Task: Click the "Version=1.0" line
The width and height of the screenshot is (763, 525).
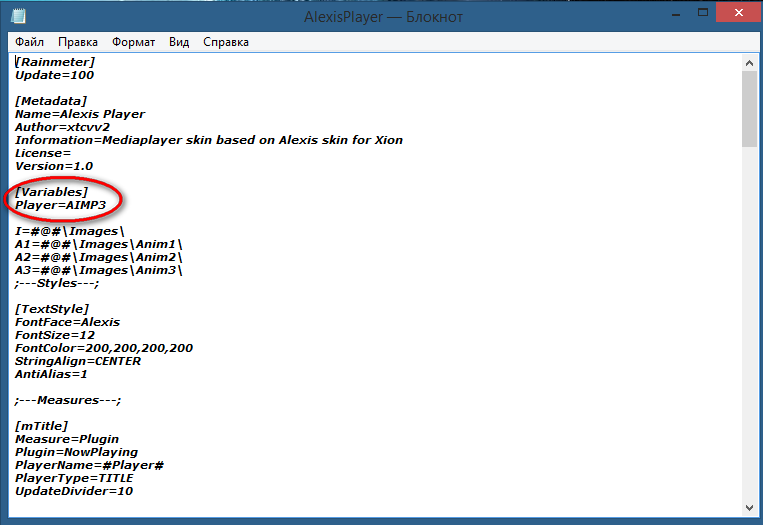Action: tap(54, 166)
